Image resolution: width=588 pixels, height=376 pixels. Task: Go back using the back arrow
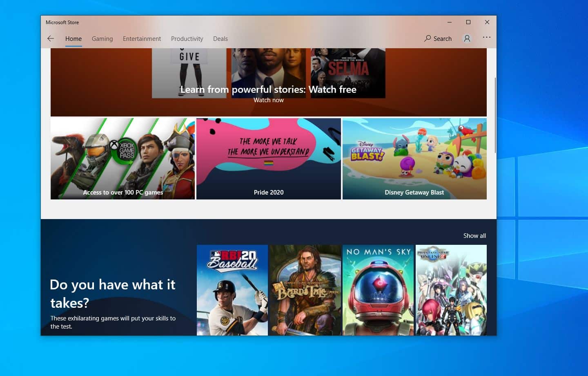coord(51,38)
